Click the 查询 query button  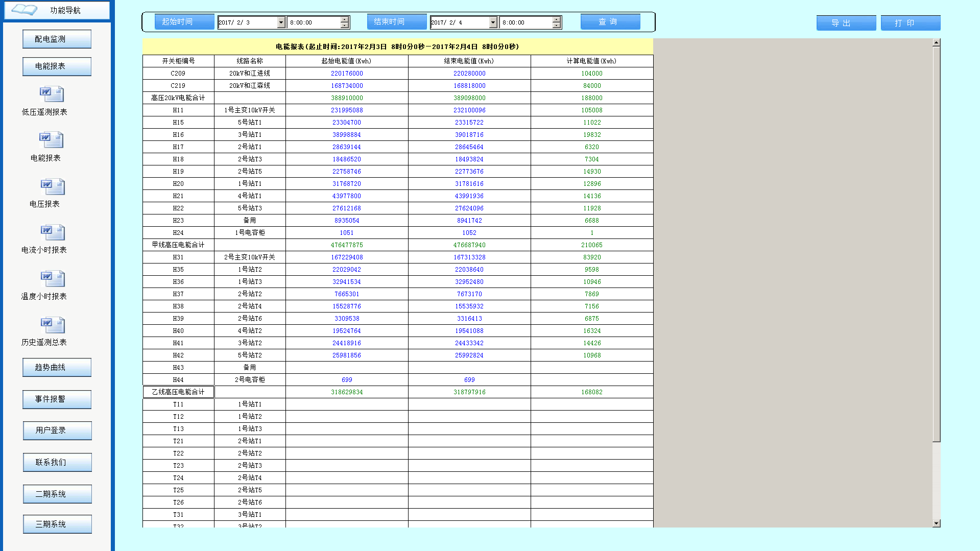[610, 22]
